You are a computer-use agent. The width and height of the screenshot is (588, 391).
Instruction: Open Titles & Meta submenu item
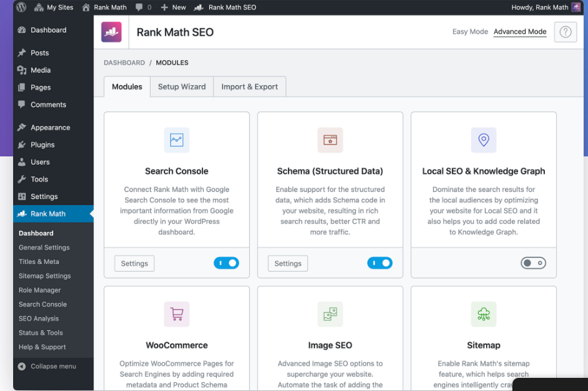point(39,262)
